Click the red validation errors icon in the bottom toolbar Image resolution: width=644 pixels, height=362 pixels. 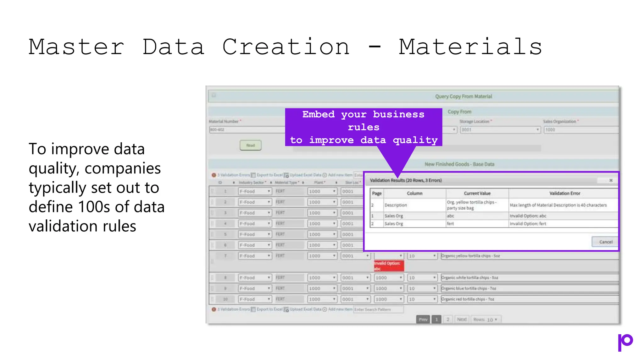214,310
